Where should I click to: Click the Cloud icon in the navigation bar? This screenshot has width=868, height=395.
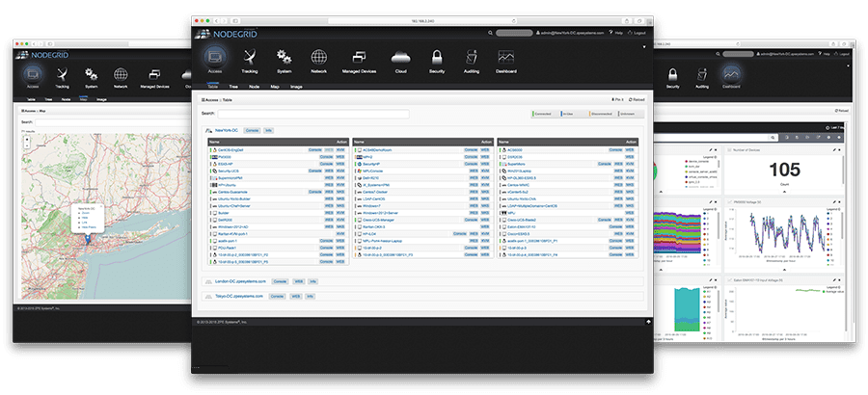pos(399,60)
